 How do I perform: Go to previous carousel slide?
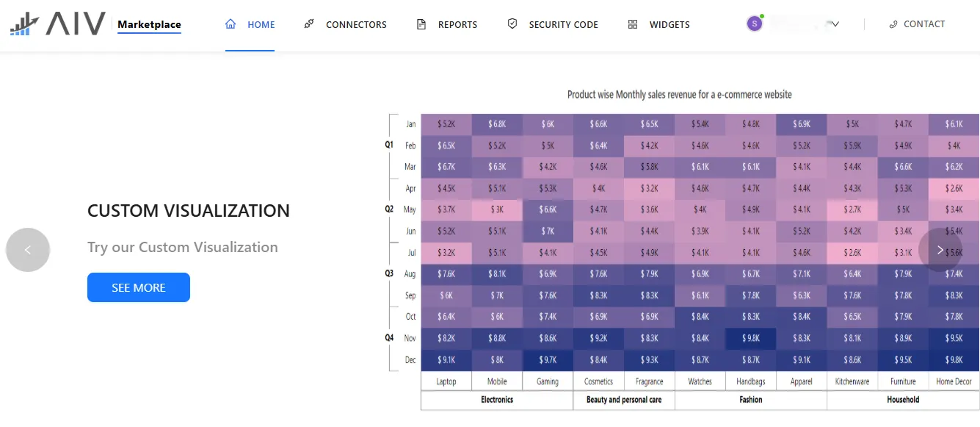(28, 250)
